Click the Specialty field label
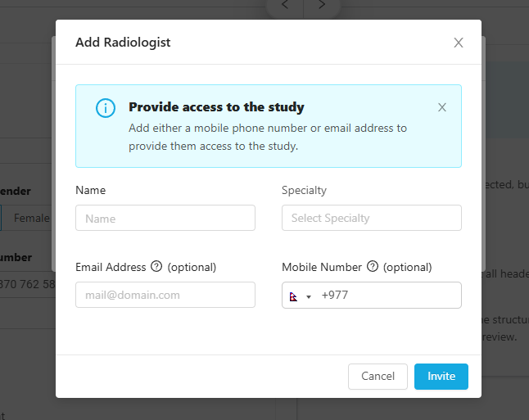529x420 pixels. point(304,190)
